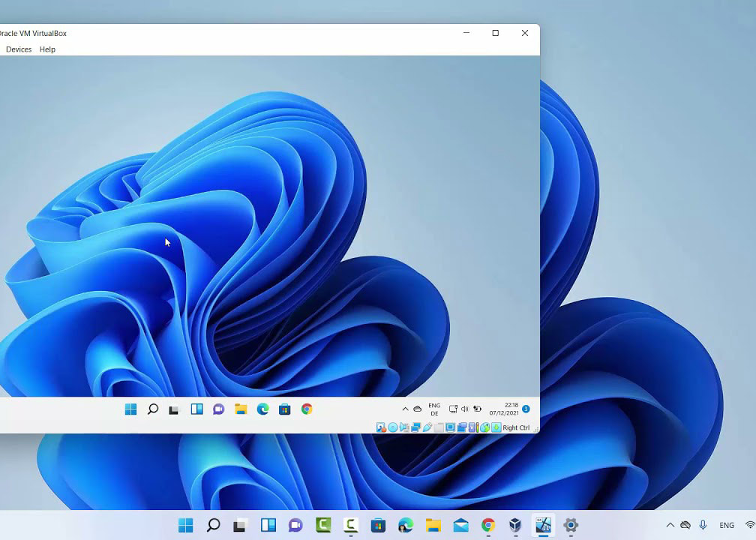This screenshot has height=540, width=756.
Task: Expand hidden tray icons chevron on the host taskbar
Action: 670,525
